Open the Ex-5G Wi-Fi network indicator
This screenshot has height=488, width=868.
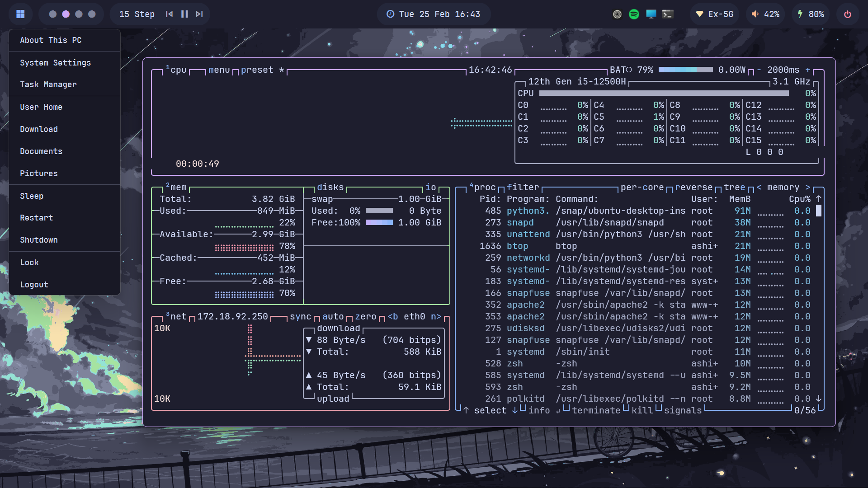[x=715, y=14]
